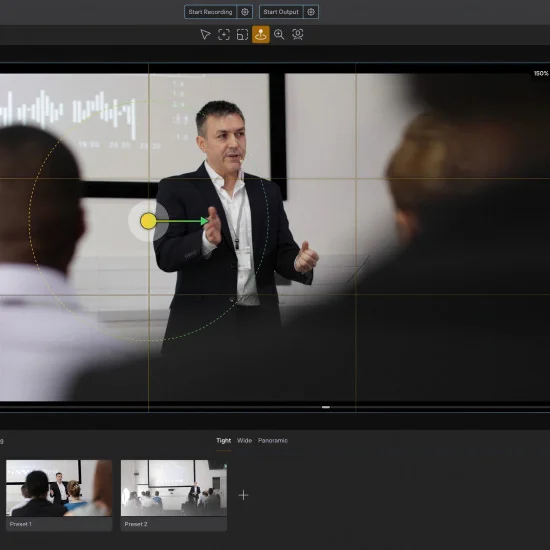Open output settings gear
The height and width of the screenshot is (550, 550).
tap(311, 12)
